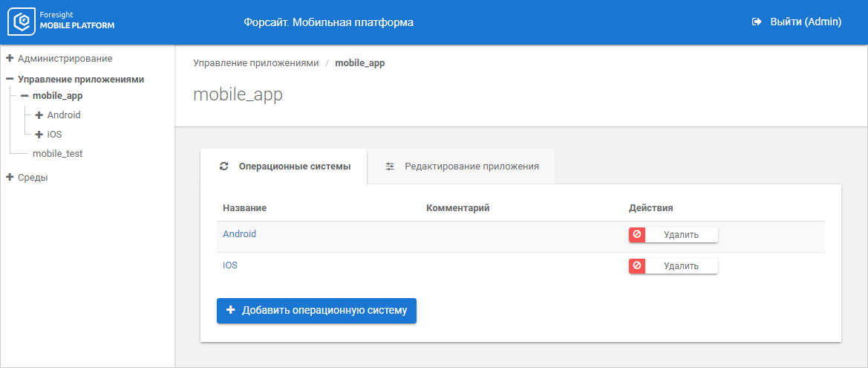
Task: Click the Foresight Mobile Platform logo icon
Action: tap(23, 22)
